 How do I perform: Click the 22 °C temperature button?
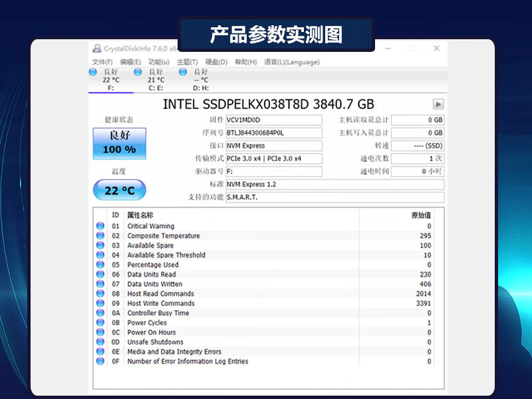pos(120,190)
